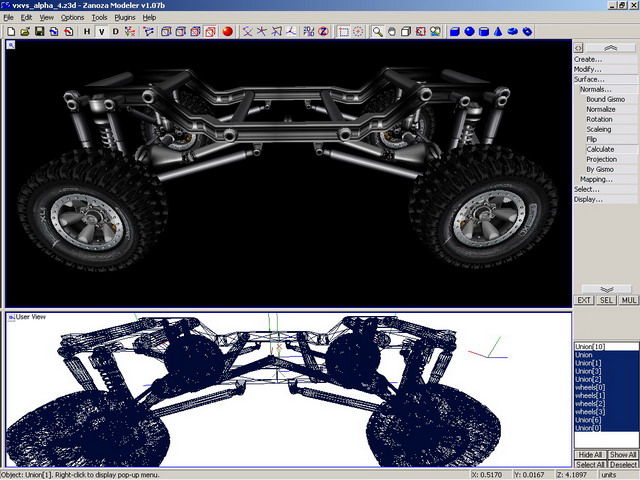Create a cube primitive from toolbar

(x=454, y=31)
